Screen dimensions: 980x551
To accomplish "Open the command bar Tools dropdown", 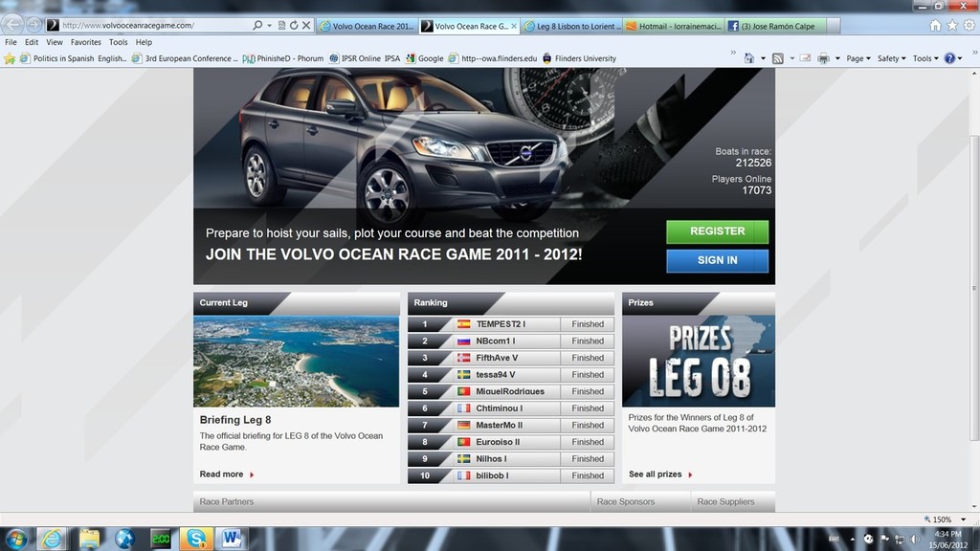I will pos(925,58).
